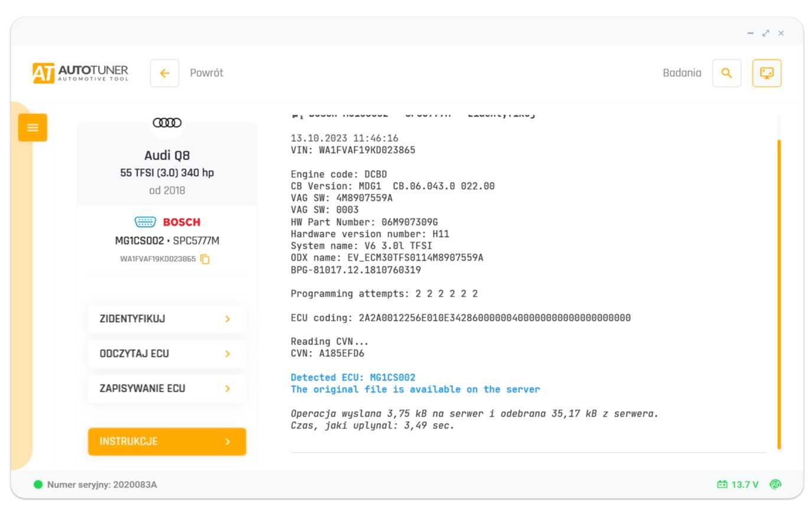Click the Audi Q8 model title
This screenshot has width=812, height=517.
point(167,155)
